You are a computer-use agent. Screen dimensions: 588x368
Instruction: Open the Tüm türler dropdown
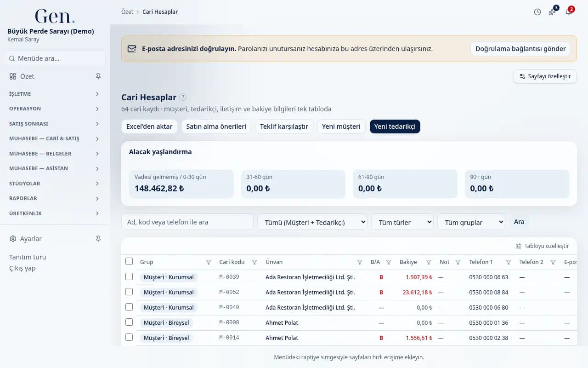tap(402, 222)
